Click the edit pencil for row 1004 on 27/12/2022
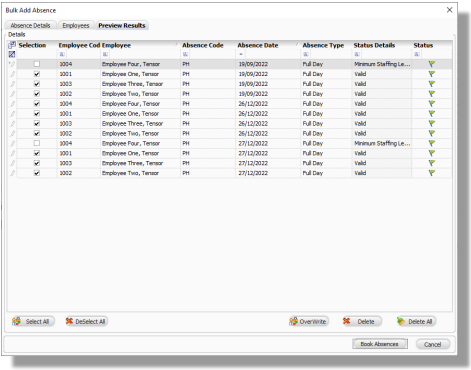 tap(12, 143)
